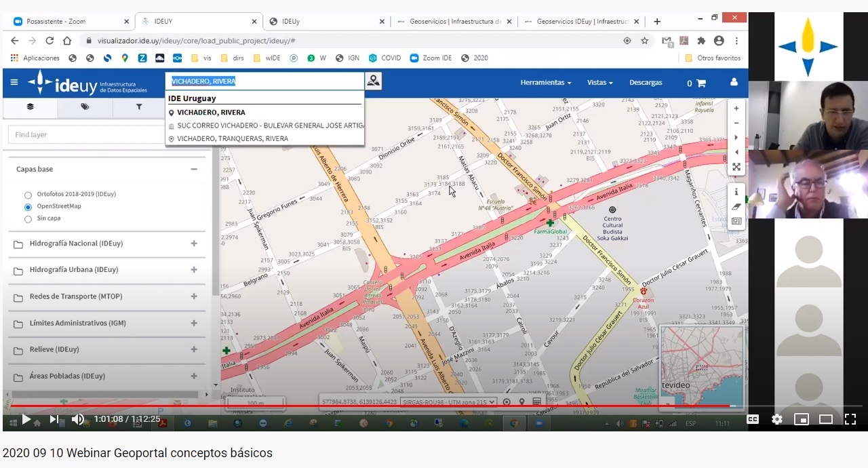Switch to the second IDEUy browser tab
868x468 pixels.
(x=324, y=21)
